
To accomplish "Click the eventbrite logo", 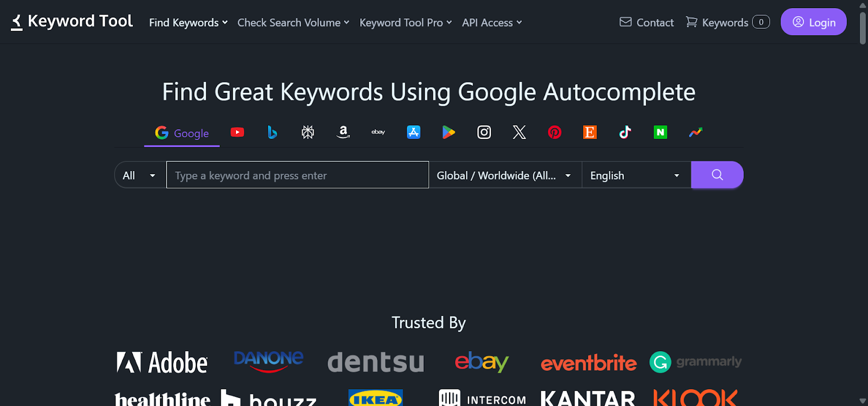I will (x=589, y=363).
